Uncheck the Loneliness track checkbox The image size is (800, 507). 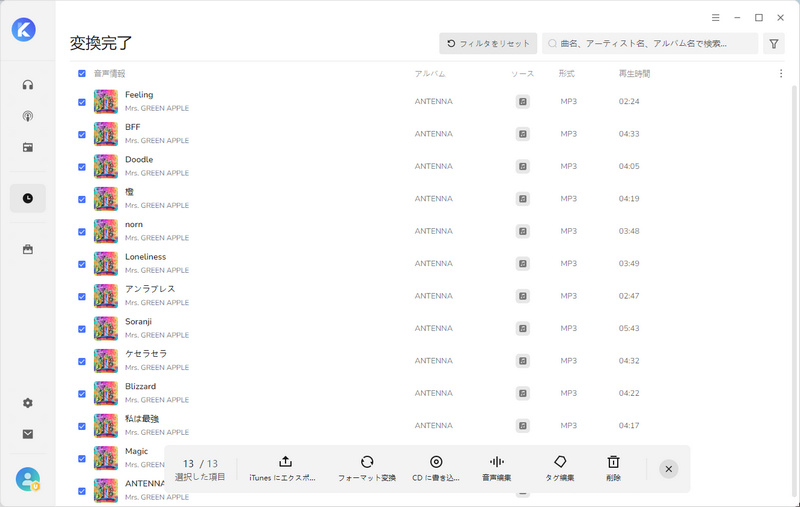82,264
